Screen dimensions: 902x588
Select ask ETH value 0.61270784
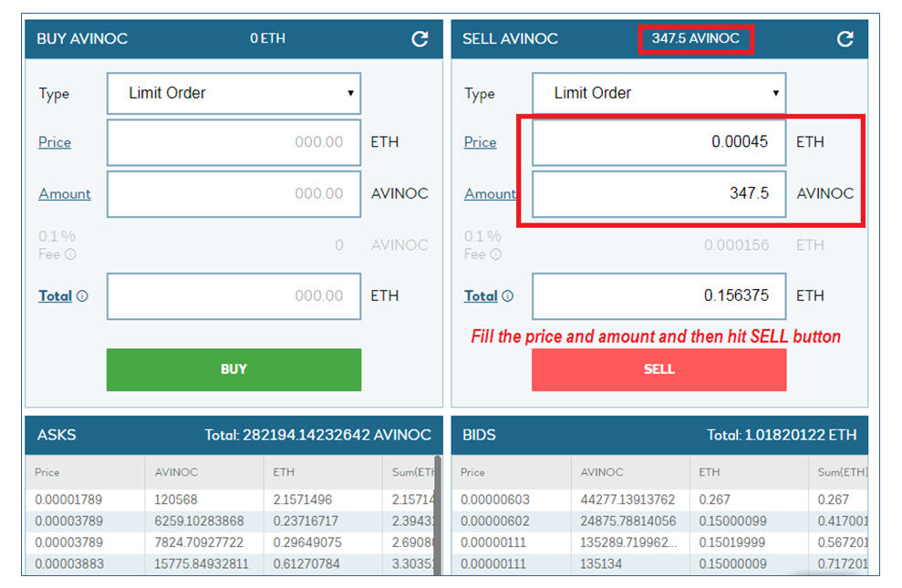pyautogui.click(x=306, y=564)
